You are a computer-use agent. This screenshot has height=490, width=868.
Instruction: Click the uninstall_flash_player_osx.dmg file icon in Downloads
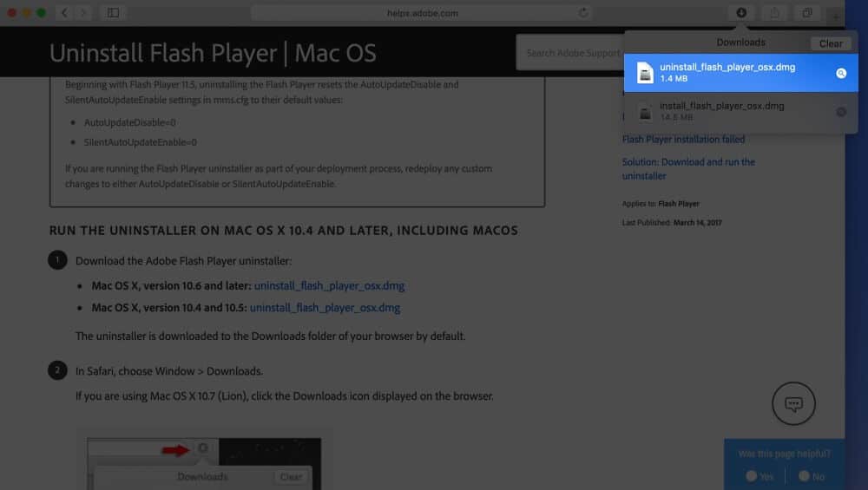click(x=645, y=73)
